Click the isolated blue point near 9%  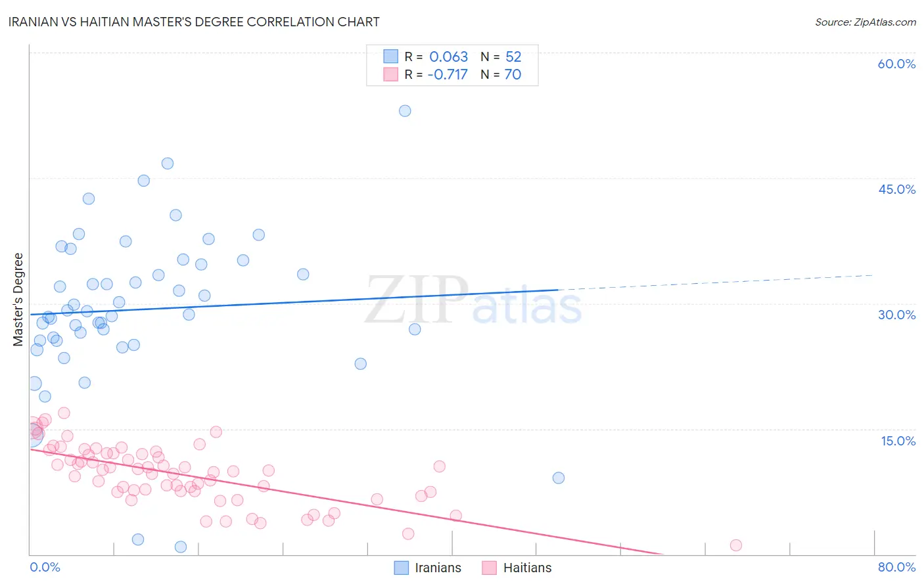559,478
